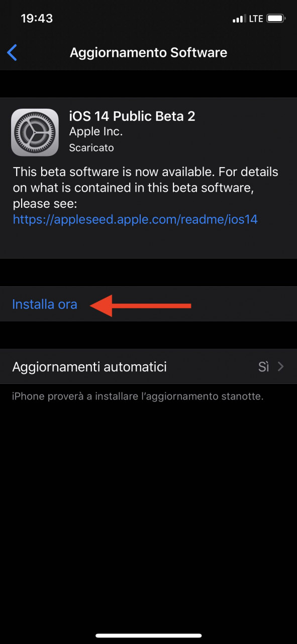Viewport: 297px width, 644px height.
Task: Tap the Scaricato status label
Action: (x=91, y=148)
